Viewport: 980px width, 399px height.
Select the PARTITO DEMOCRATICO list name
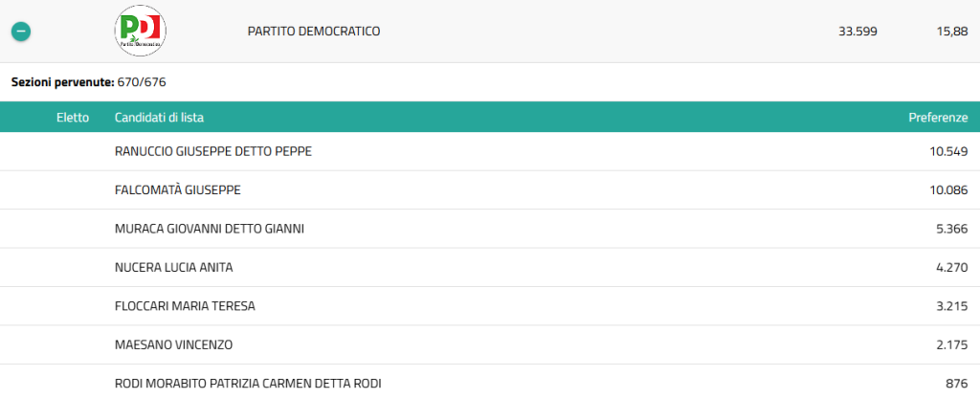(x=314, y=32)
